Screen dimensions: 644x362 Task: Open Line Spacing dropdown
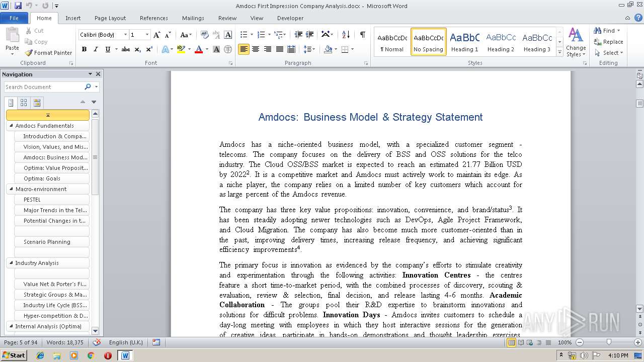coord(309,49)
